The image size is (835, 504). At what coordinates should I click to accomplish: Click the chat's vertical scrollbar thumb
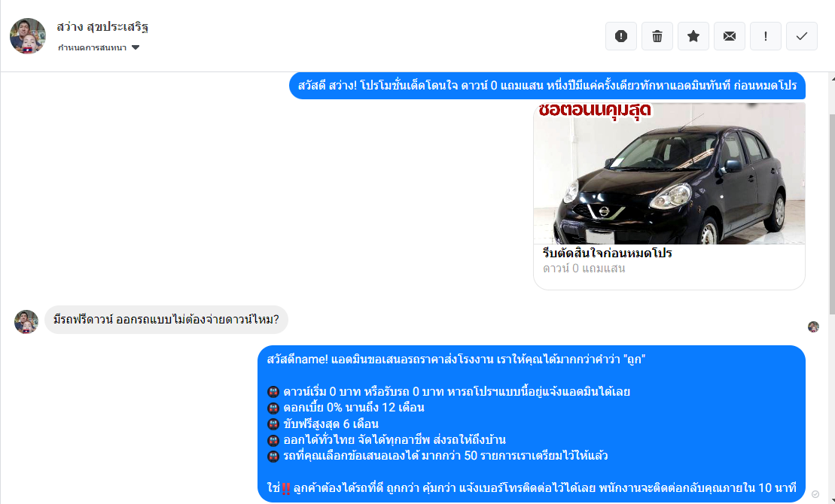(x=832, y=213)
